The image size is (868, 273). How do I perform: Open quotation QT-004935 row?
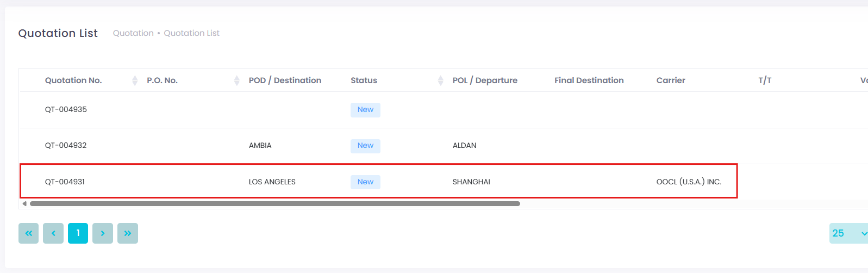(66, 109)
